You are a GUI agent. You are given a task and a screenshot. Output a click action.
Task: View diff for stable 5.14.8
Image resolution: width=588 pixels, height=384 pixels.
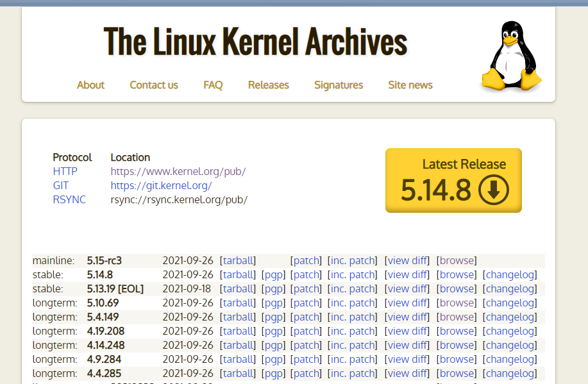click(407, 275)
